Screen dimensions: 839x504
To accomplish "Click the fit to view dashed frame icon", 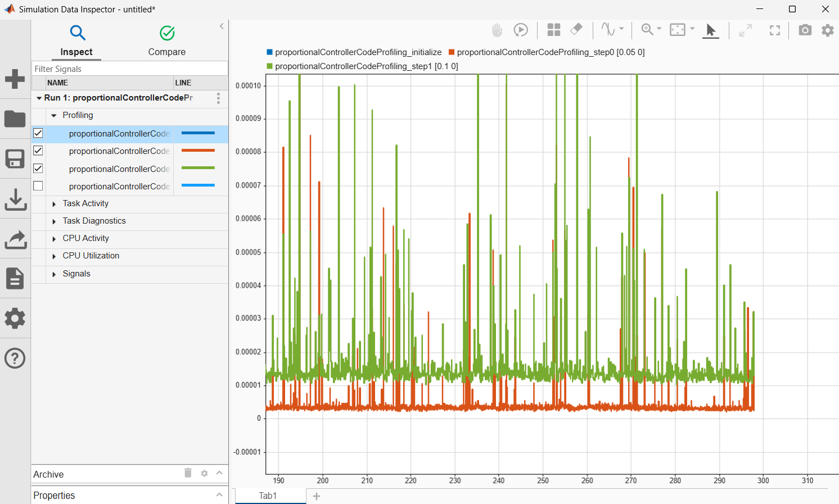I will click(678, 30).
